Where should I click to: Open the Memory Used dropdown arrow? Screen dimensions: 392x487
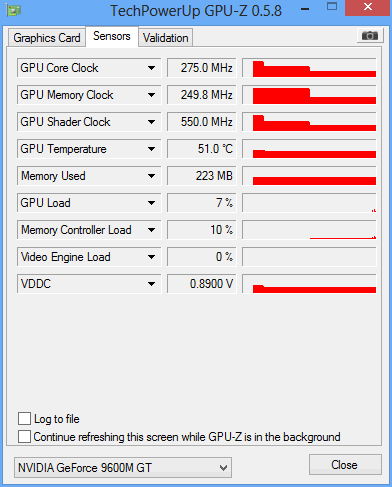click(x=151, y=176)
